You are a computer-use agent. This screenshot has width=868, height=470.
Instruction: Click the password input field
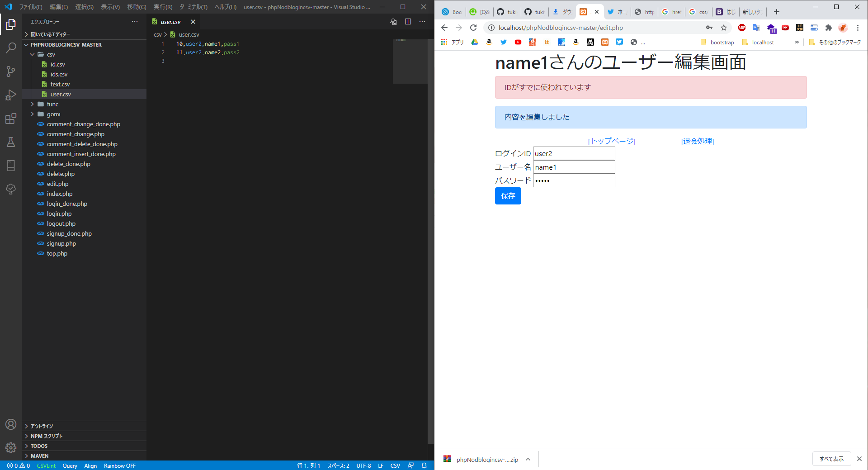click(x=574, y=180)
